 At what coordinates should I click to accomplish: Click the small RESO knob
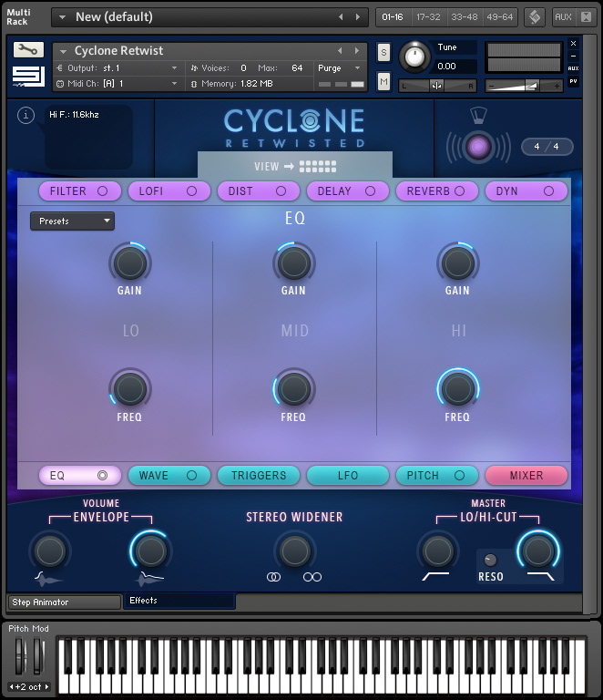point(490,560)
